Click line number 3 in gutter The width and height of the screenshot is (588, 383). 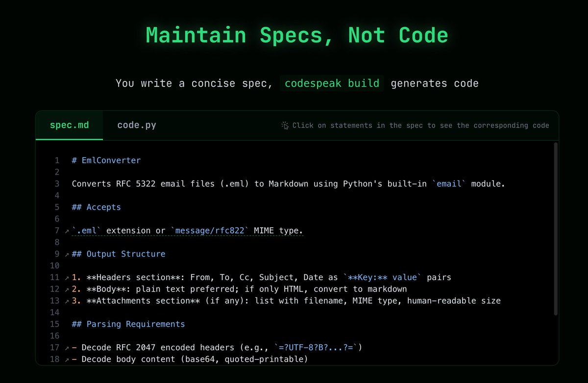[57, 184]
